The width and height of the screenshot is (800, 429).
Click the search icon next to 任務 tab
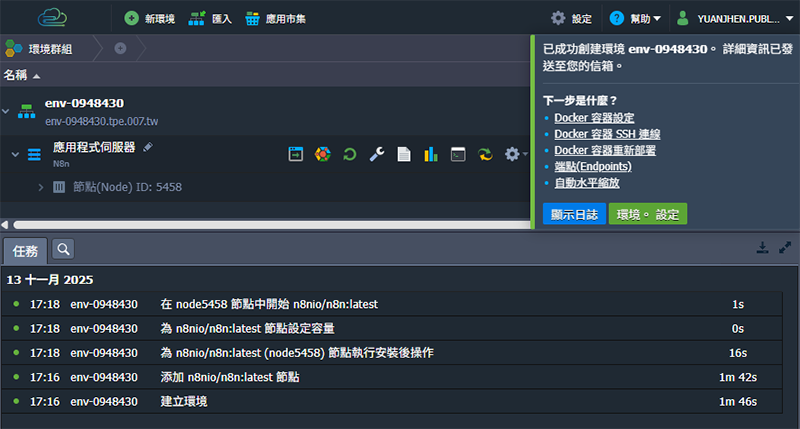63,249
